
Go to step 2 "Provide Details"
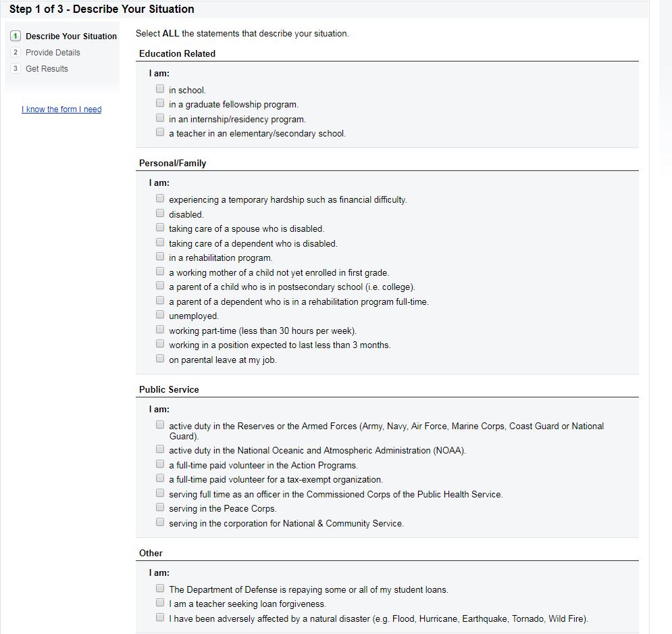click(53, 53)
